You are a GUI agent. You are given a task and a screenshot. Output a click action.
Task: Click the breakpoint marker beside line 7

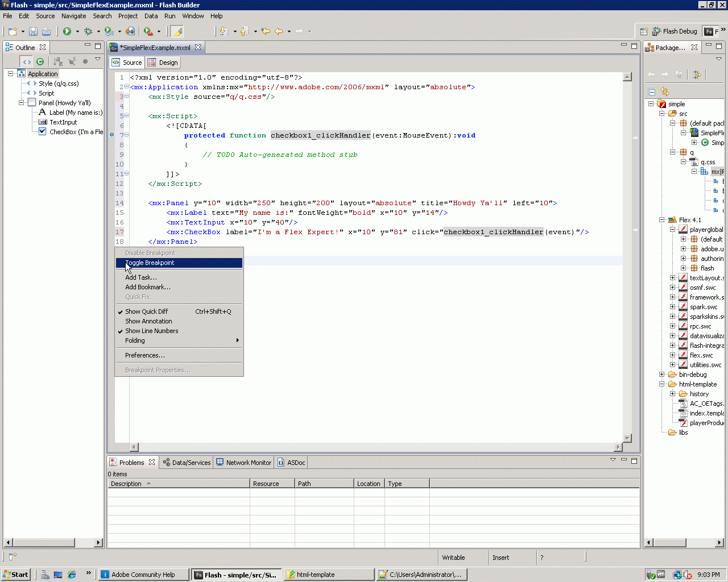[111, 135]
